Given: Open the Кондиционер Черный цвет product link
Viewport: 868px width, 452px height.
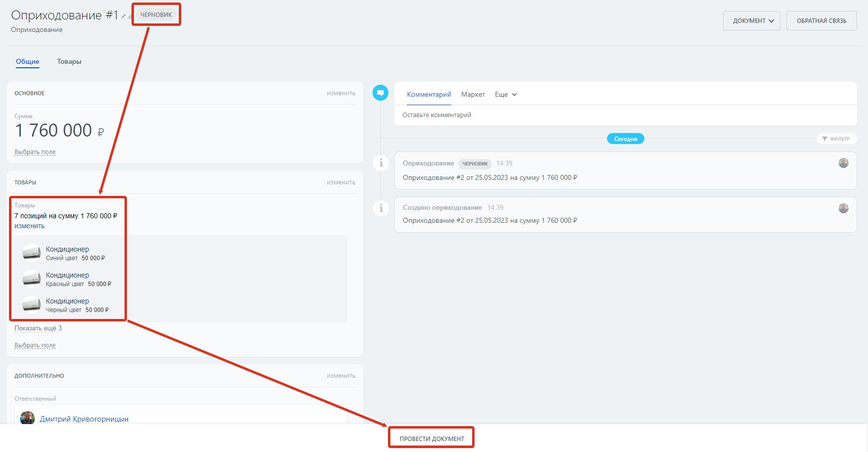Looking at the screenshot, I should pyautogui.click(x=67, y=301).
